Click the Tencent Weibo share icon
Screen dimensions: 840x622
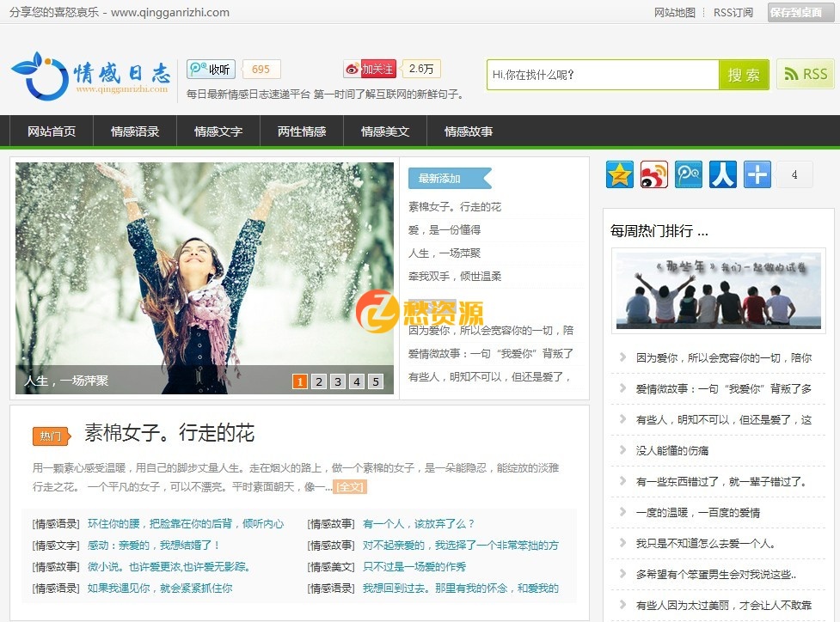688,174
